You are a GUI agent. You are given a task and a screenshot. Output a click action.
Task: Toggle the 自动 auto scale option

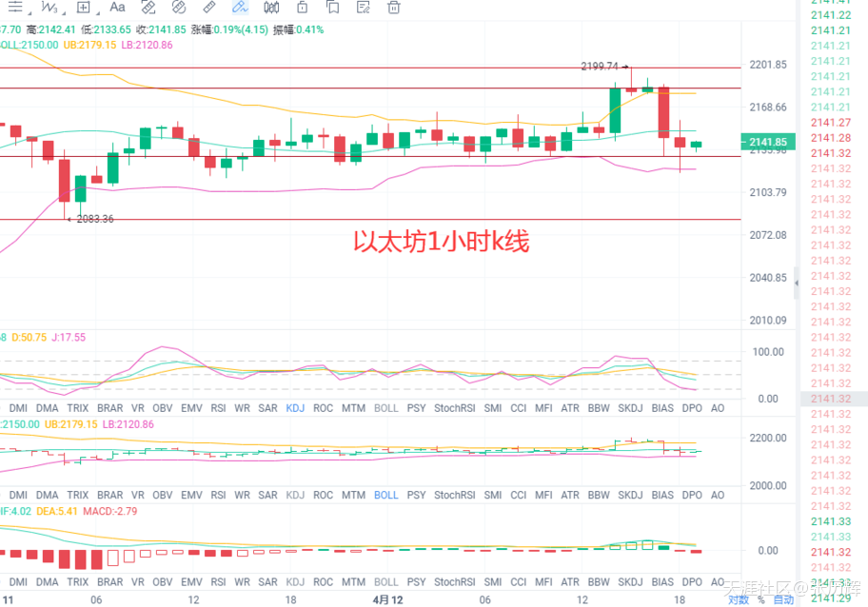(783, 599)
